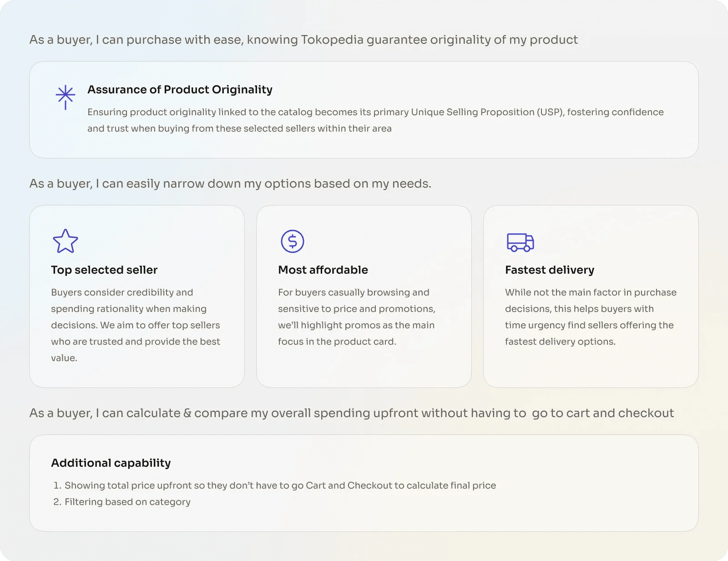This screenshot has height=561, width=728.
Task: Select the Assurance of Product Originality heading
Action: pyautogui.click(x=180, y=90)
